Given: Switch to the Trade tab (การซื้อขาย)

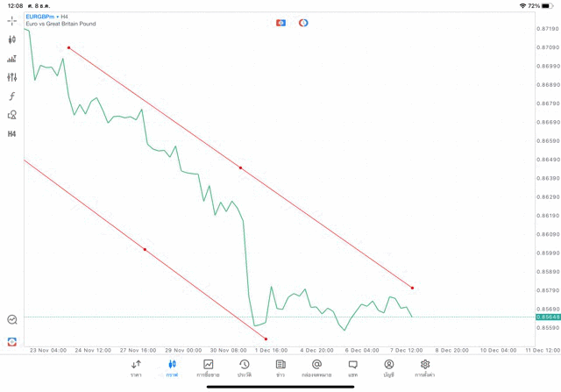Looking at the screenshot, I should 208,367.
